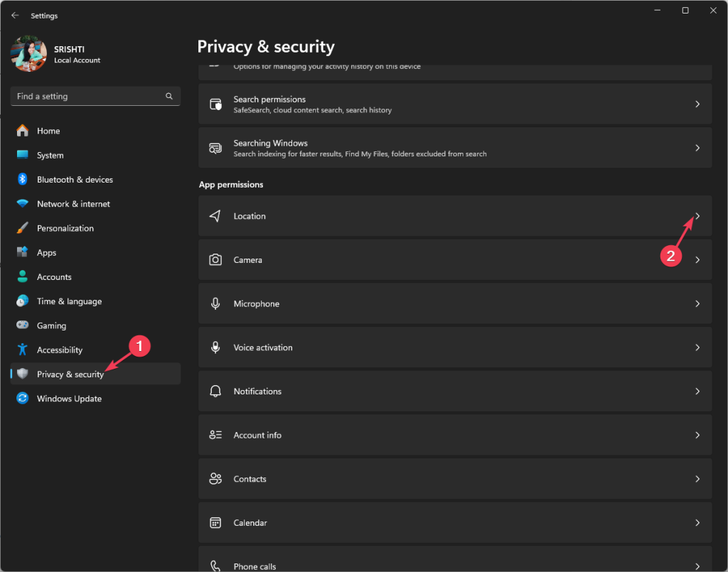Click the Microphone icon
The height and width of the screenshot is (572, 728).
click(215, 303)
